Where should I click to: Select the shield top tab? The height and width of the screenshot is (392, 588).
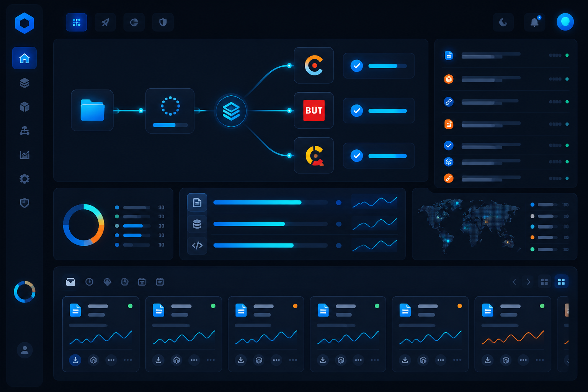coord(163,22)
